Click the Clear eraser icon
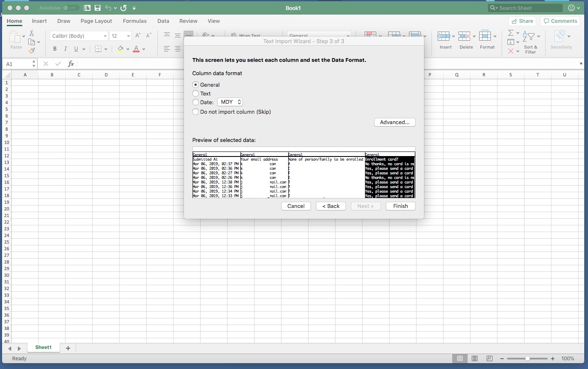 point(511,51)
